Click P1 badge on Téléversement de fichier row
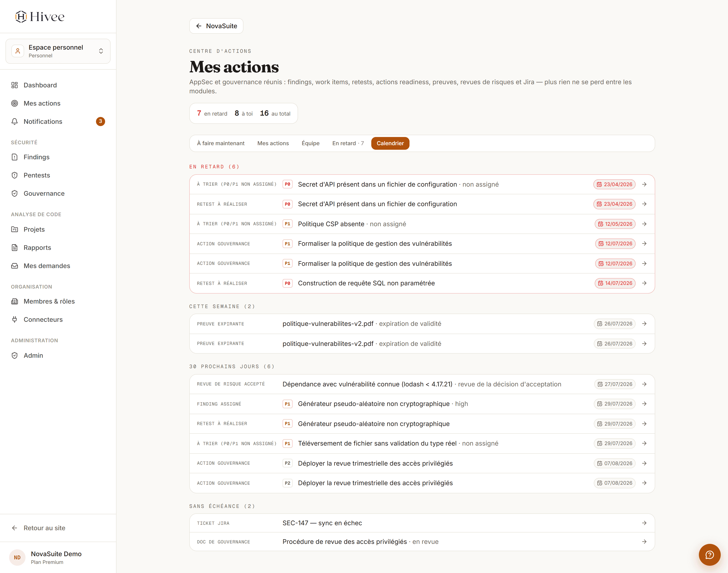This screenshot has height=573, width=728. tap(287, 444)
